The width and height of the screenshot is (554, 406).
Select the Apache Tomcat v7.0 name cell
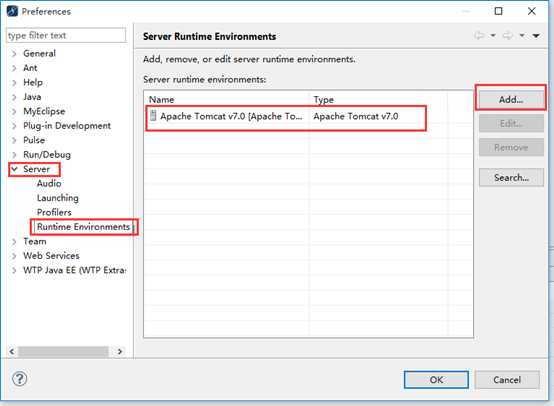231,116
